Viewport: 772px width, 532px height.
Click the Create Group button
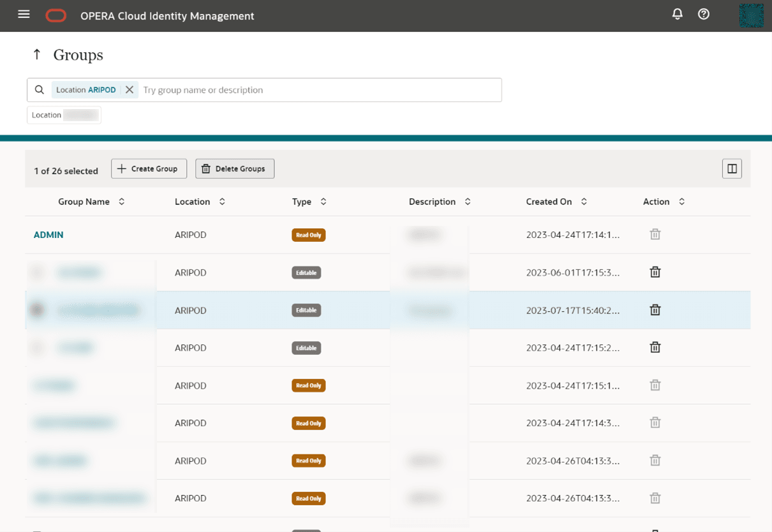149,168
